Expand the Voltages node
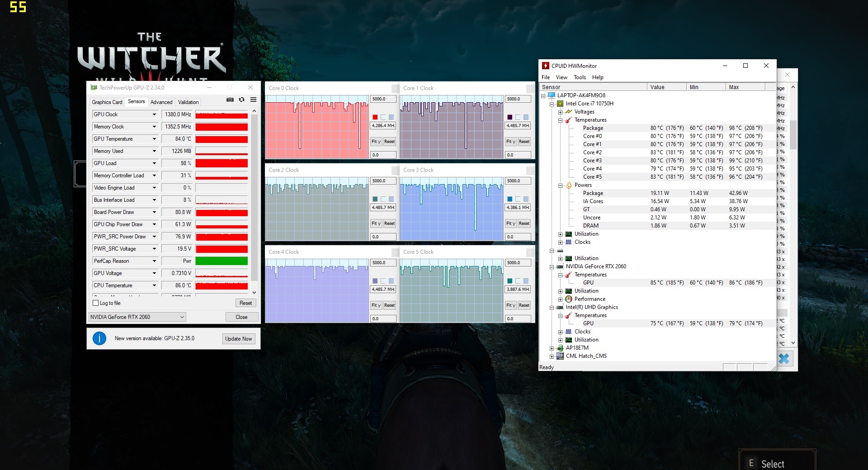Image resolution: width=868 pixels, height=470 pixels. 560,112
